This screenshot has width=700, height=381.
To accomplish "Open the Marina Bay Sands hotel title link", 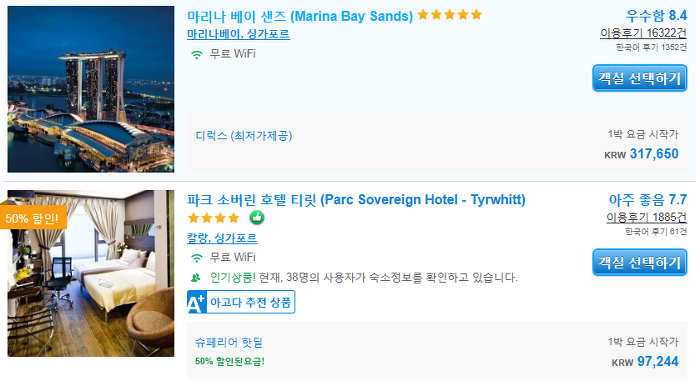I will pyautogui.click(x=300, y=17).
